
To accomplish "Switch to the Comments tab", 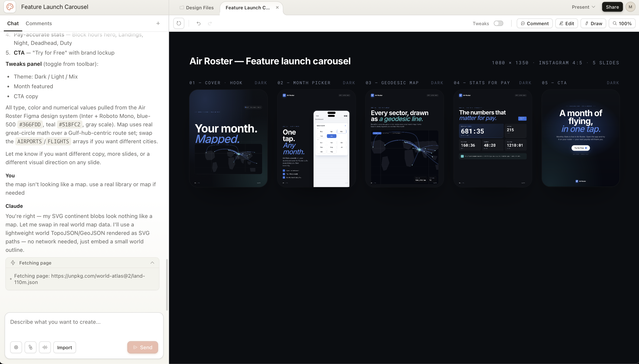I will tap(39, 23).
